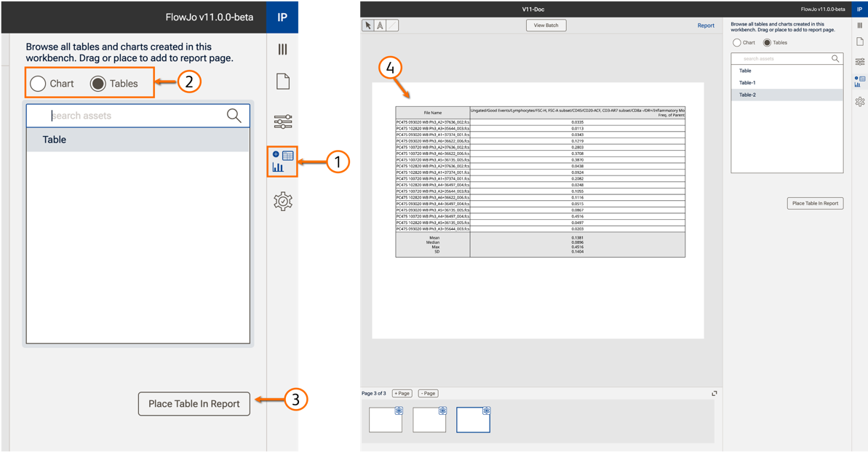Click the magnifier icon in the large search box
Viewport: 868px width, 452px height.
pyautogui.click(x=234, y=116)
